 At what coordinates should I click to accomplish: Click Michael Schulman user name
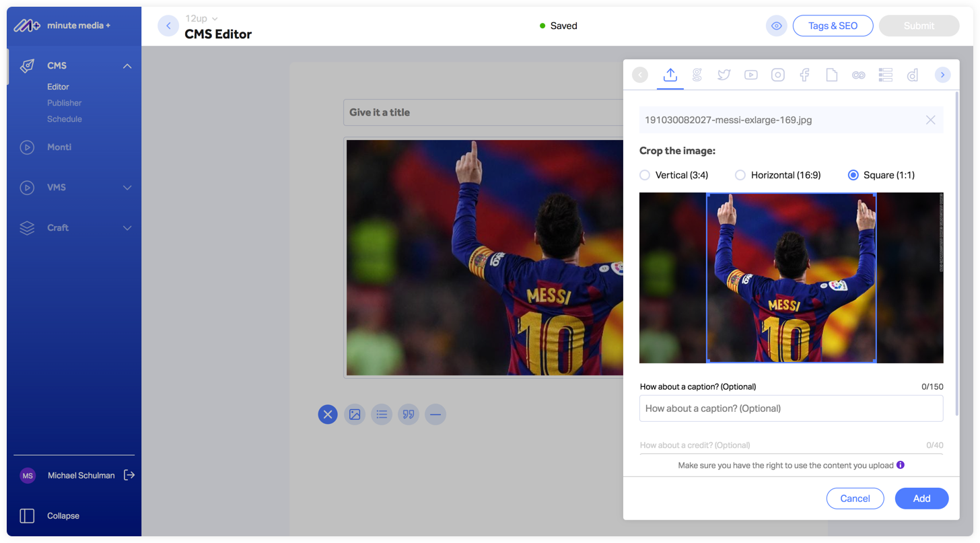click(81, 476)
